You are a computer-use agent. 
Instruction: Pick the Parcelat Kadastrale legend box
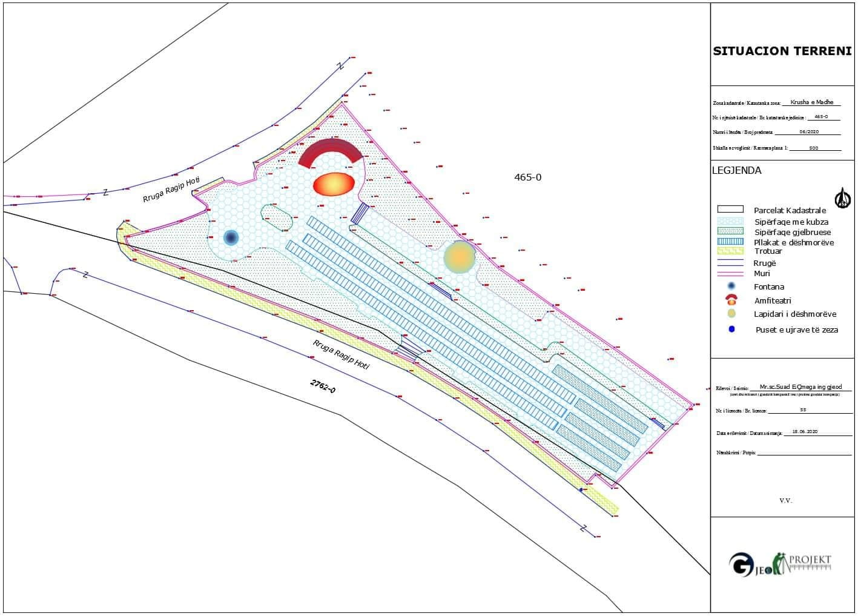click(x=730, y=210)
